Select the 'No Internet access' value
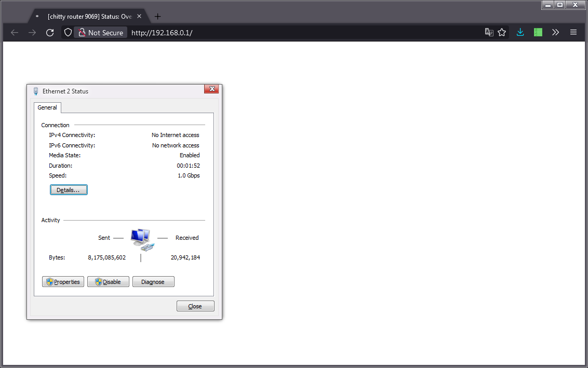Image resolution: width=588 pixels, height=368 pixels. coord(175,135)
